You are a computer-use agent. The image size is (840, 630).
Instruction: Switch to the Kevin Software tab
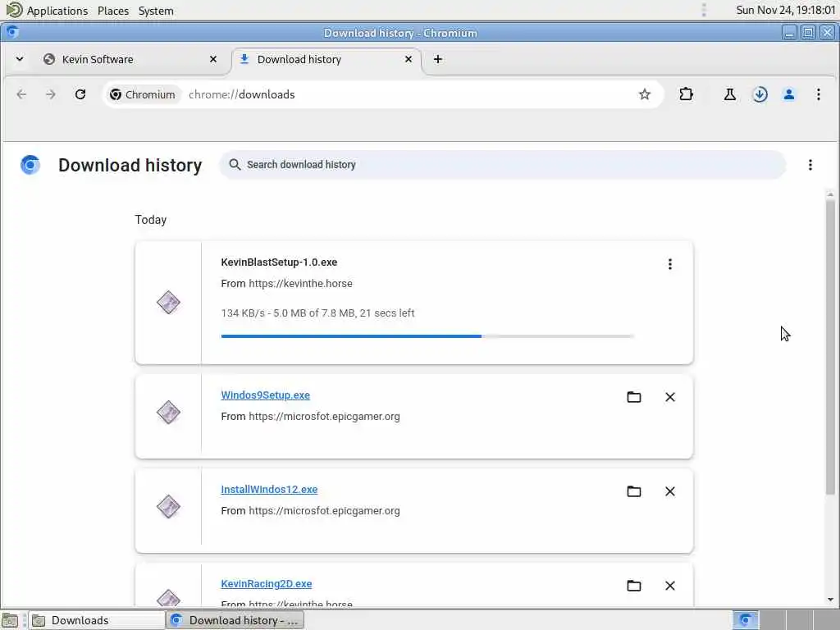129,59
